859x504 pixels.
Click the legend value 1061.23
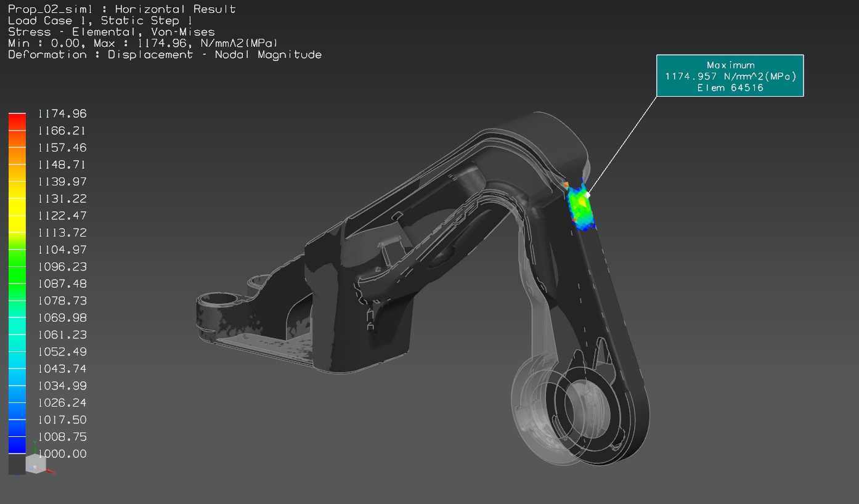click(62, 335)
